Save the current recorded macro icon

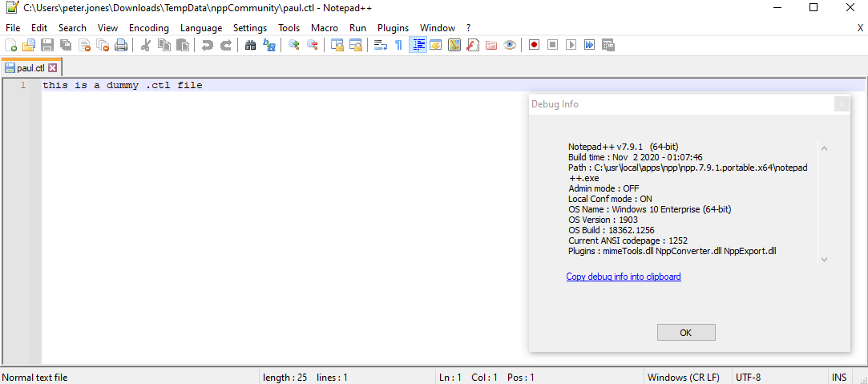608,46
